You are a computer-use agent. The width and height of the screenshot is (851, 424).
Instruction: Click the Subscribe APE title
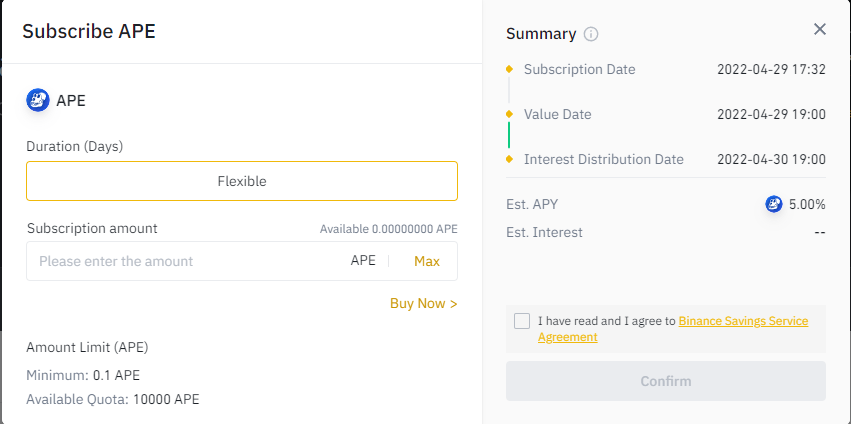(x=89, y=31)
